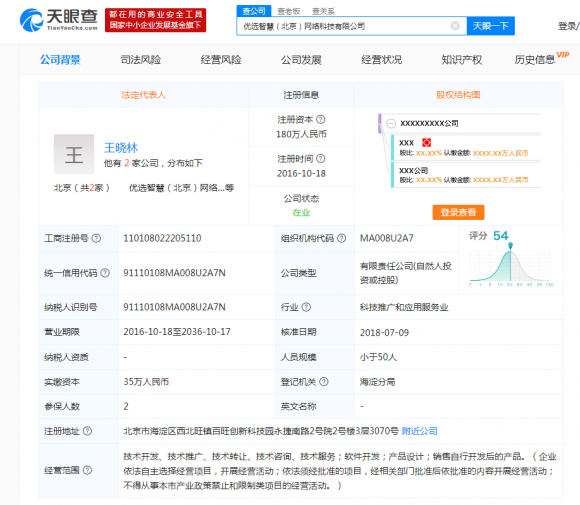Click help icon beside 注册地址
This screenshot has width=580, height=505.
click(87, 431)
